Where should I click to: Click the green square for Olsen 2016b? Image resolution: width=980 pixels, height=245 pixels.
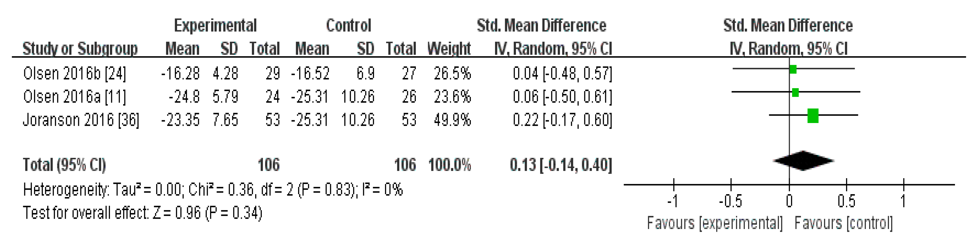(793, 70)
